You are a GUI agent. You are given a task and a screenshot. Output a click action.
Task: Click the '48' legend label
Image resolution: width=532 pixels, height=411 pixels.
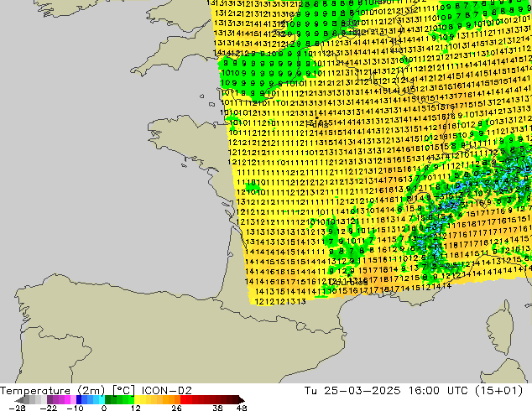point(242,408)
